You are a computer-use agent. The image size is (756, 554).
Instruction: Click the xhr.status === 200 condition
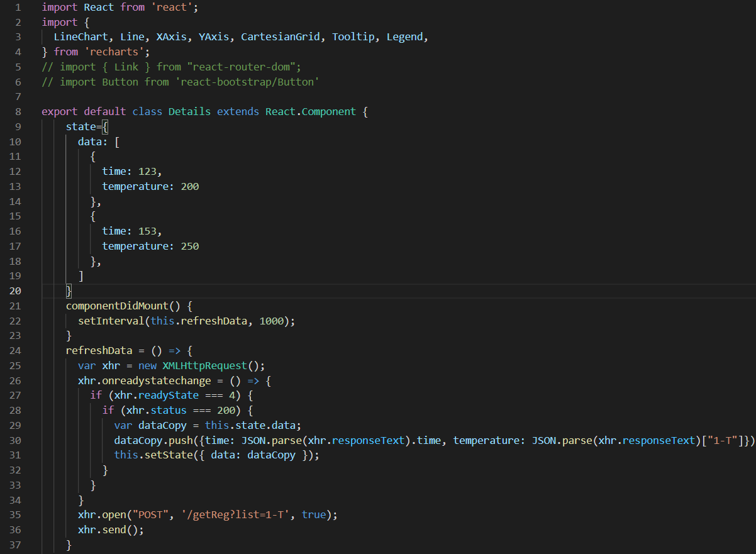pyautogui.click(x=181, y=411)
